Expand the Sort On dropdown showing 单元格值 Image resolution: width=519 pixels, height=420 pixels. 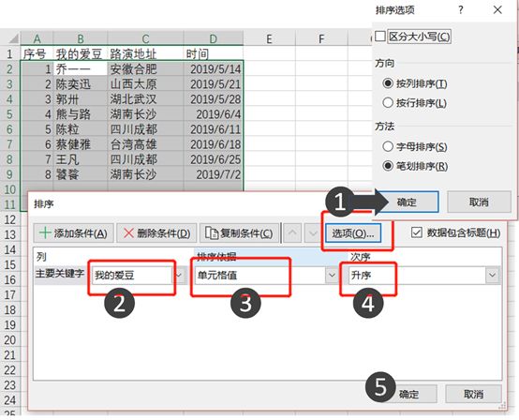pyautogui.click(x=332, y=275)
